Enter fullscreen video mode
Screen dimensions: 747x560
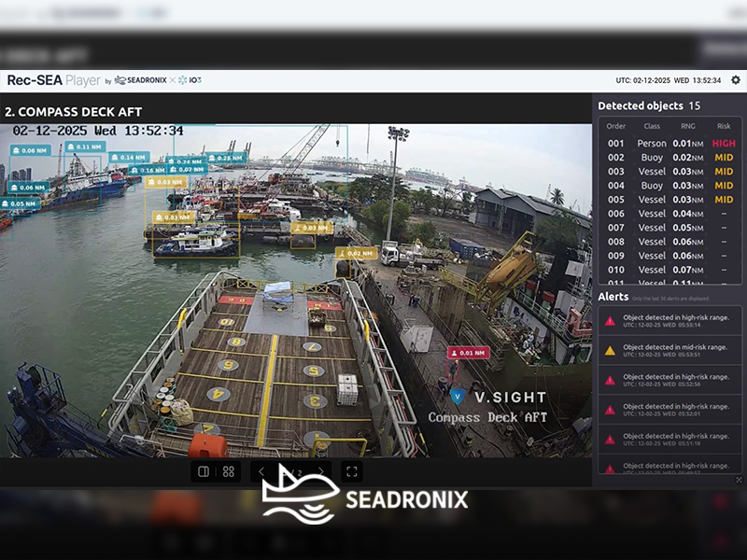352,471
